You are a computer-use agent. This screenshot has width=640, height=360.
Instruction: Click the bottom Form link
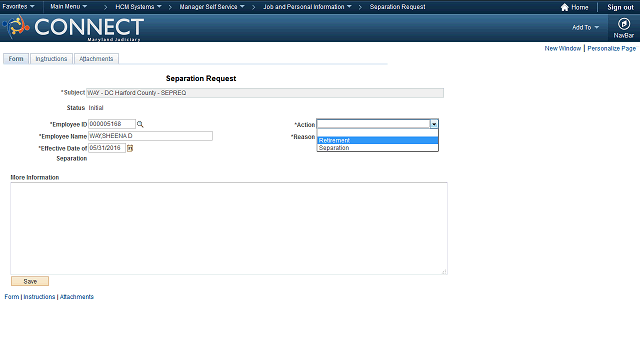[x=12, y=297]
